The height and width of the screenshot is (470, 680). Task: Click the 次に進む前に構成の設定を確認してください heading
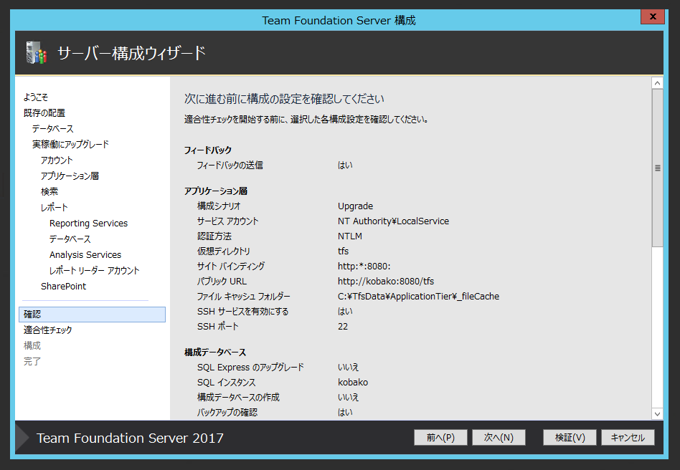[x=284, y=99]
